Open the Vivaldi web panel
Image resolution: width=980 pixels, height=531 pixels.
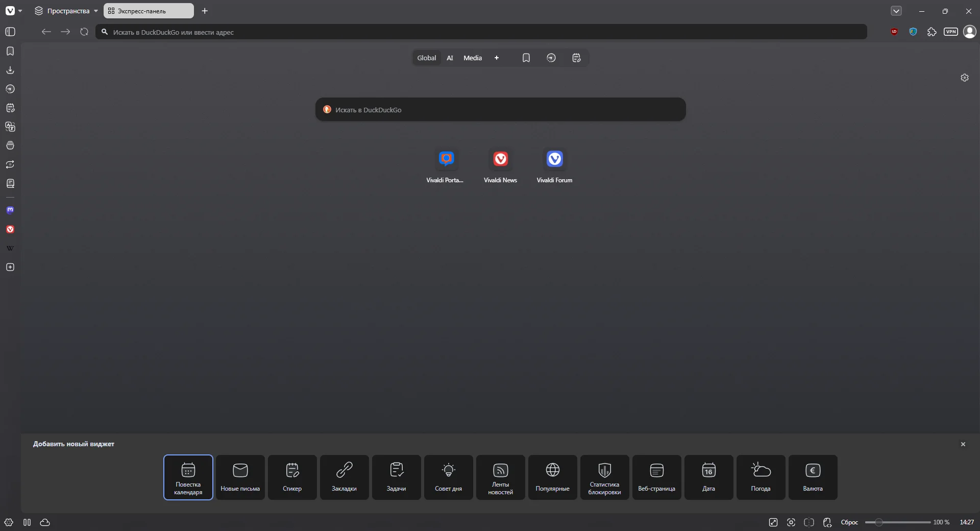10,229
